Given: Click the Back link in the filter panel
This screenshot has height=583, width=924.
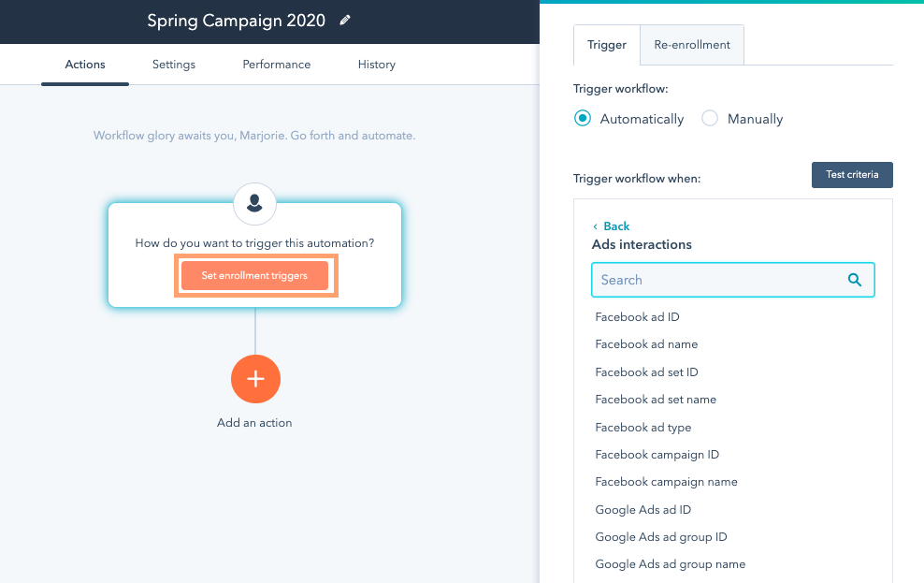Looking at the screenshot, I should coord(616,226).
